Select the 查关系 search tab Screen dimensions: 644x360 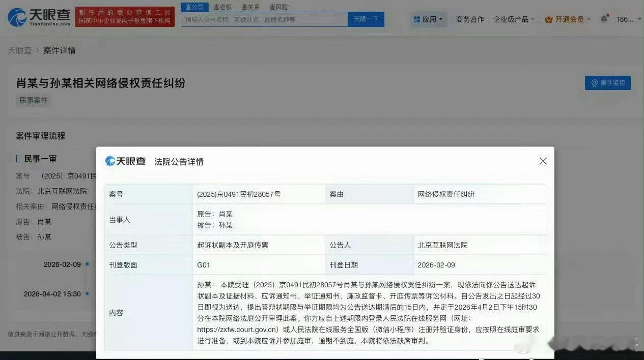coord(249,7)
